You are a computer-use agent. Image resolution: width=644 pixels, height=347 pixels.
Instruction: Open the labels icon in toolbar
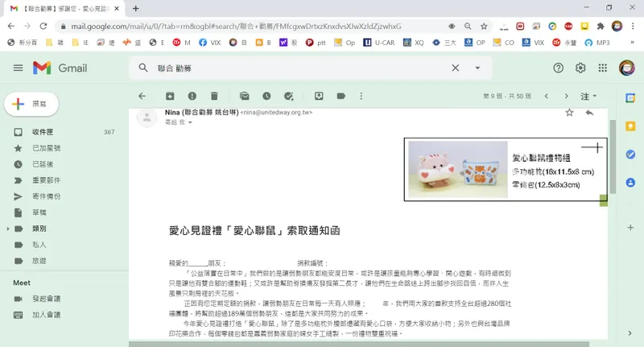[x=341, y=96]
